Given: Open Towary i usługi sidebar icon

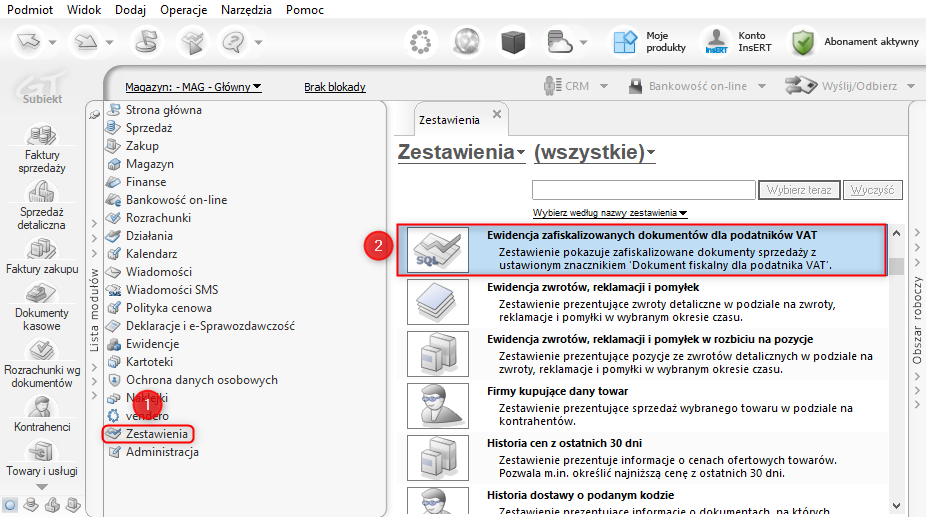Looking at the screenshot, I should (x=41, y=452).
